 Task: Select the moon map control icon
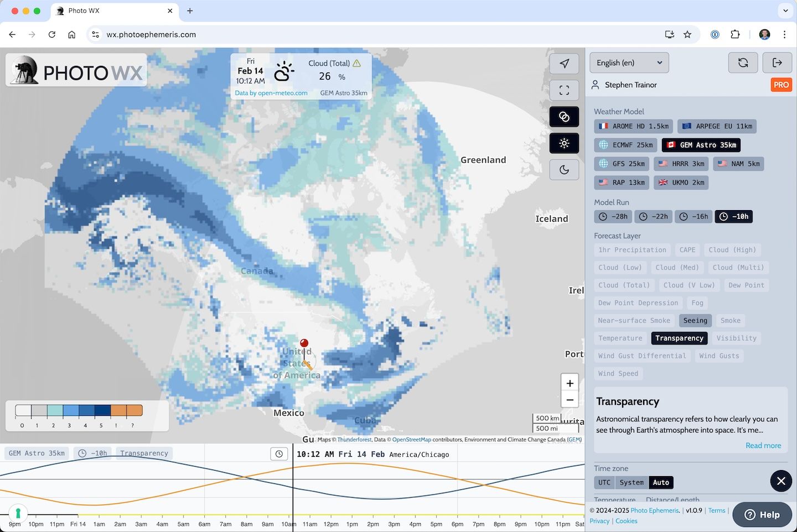click(564, 170)
